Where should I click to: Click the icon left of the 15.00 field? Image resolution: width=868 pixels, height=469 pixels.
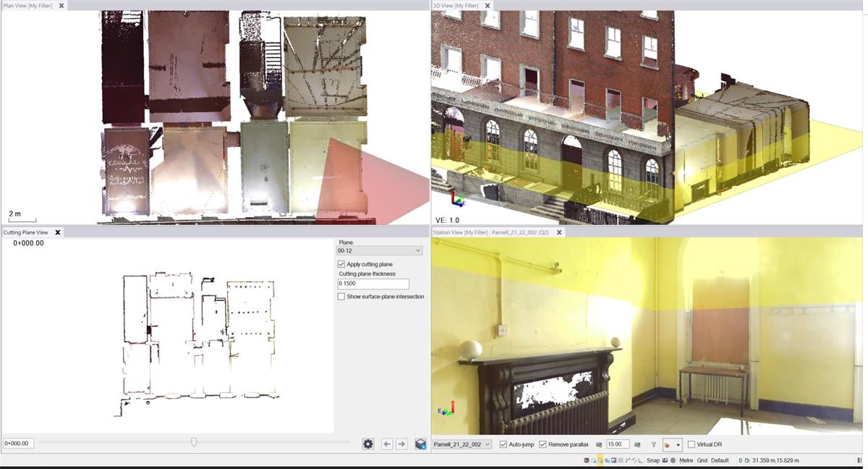[599, 444]
